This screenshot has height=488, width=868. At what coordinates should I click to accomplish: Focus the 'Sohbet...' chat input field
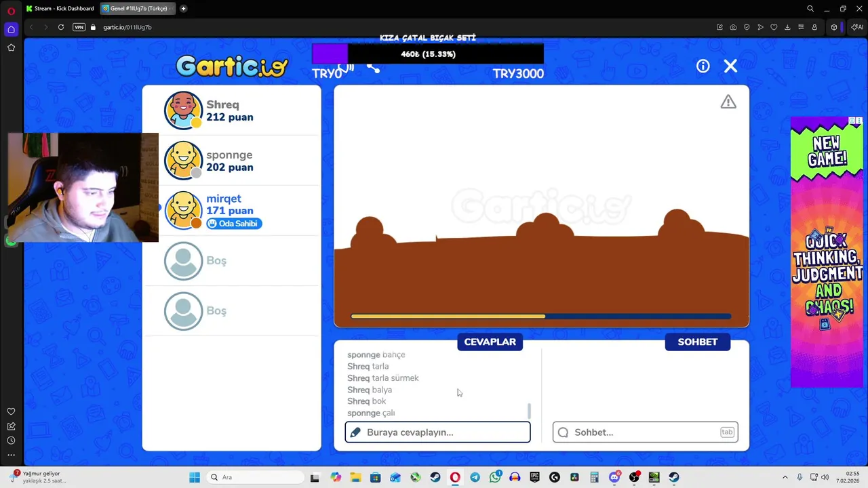point(645,432)
